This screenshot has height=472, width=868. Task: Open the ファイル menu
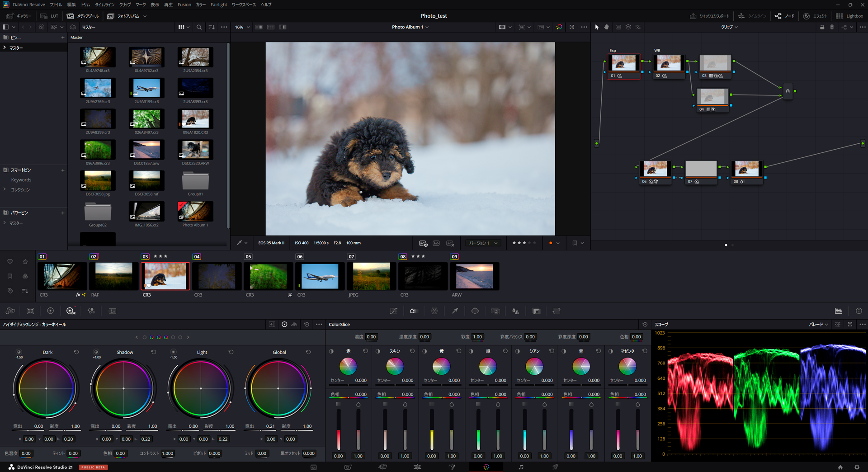click(56, 5)
